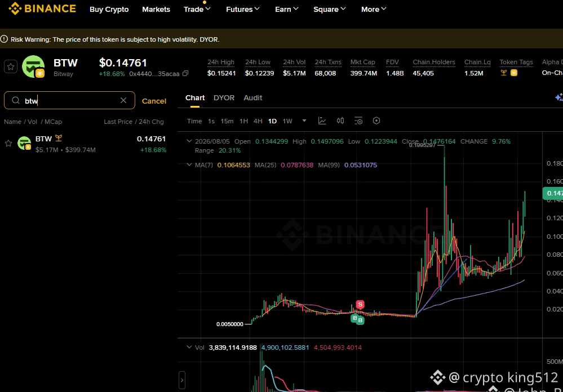
Task: Click MA(25) value 0.0787638 in legend
Action: (297, 165)
